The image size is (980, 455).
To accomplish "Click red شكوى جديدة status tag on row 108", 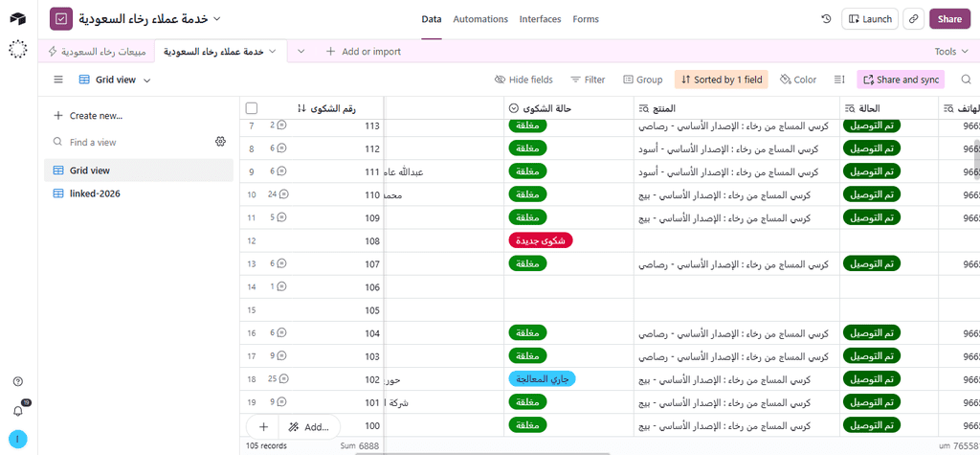I will [541, 240].
